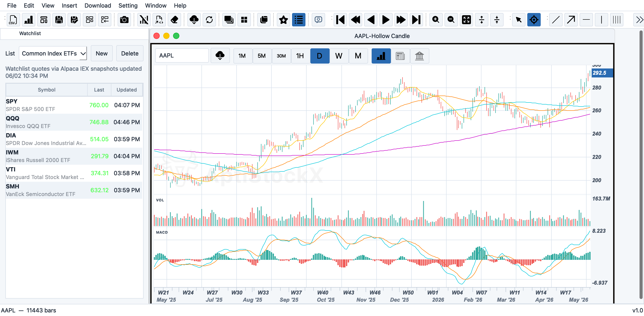Click the chat assistant icon

pyautogui.click(x=318, y=19)
